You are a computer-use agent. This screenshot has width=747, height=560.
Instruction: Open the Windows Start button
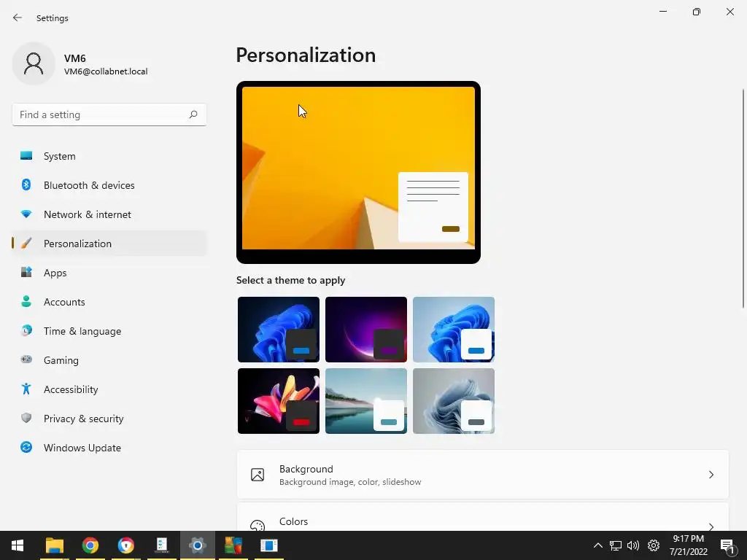coord(18,545)
